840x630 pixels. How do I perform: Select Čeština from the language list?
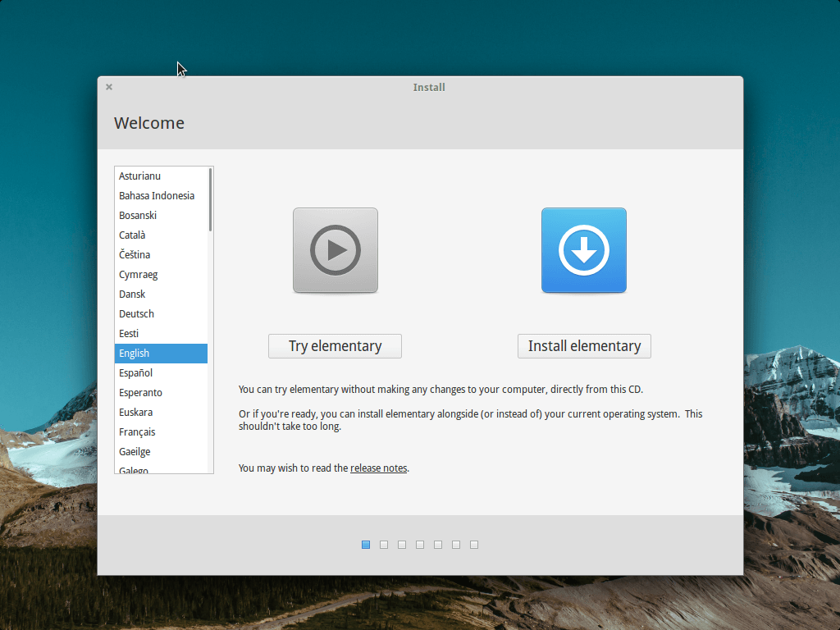click(x=161, y=254)
